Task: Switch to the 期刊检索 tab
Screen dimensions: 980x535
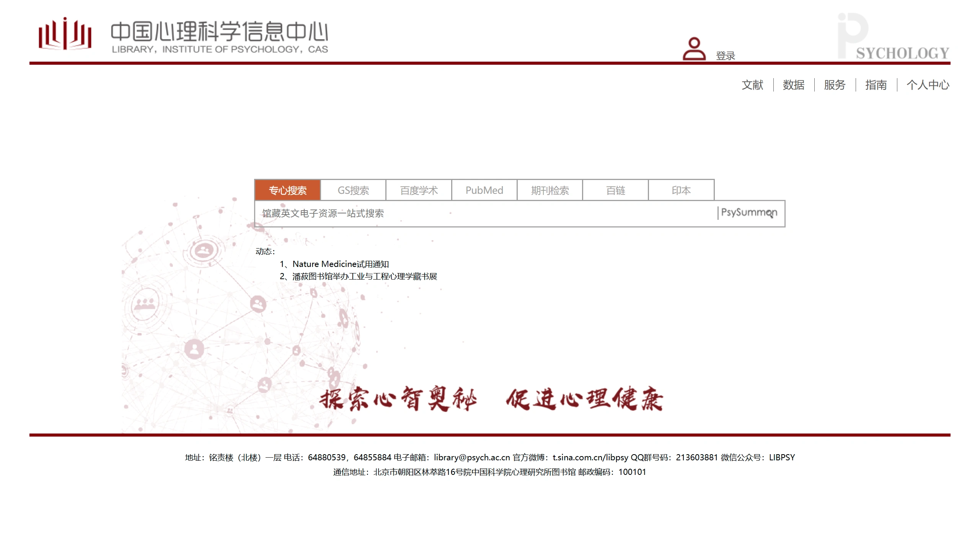Action: [x=550, y=190]
